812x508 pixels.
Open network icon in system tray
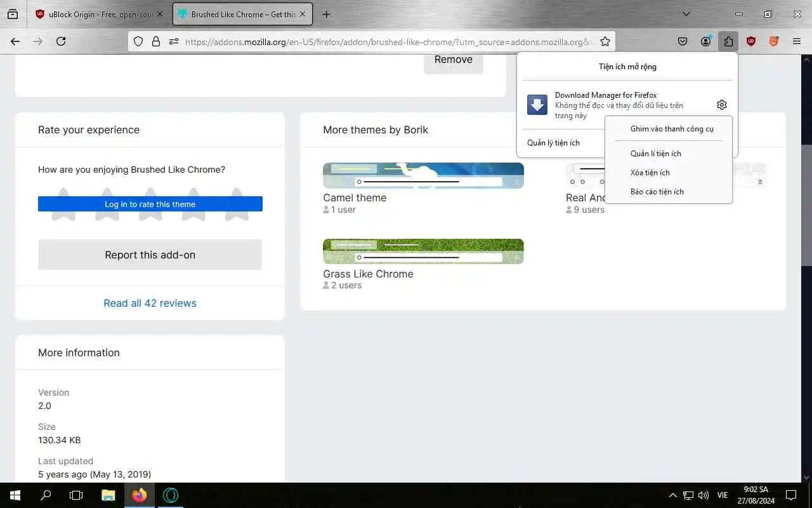[688, 495]
